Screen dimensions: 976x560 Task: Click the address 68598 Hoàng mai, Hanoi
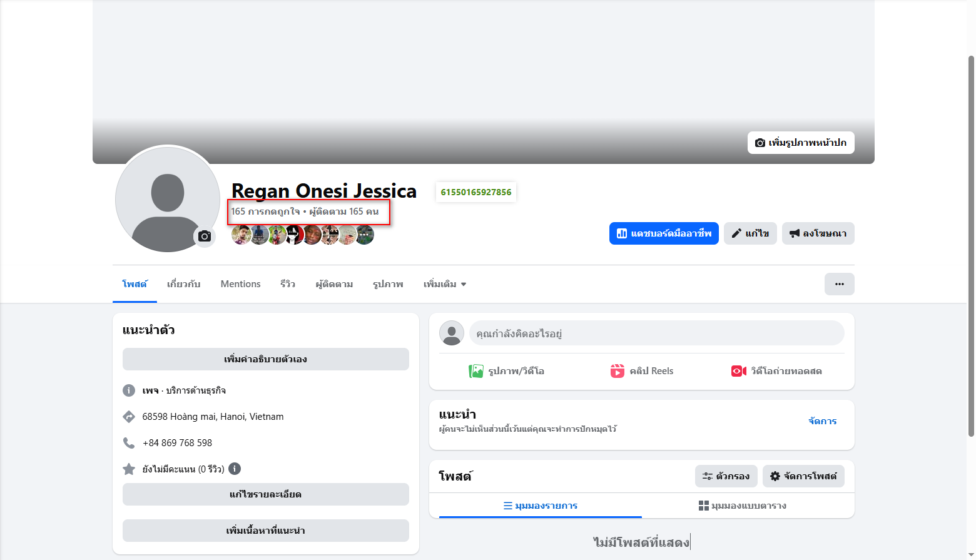pyautogui.click(x=213, y=417)
